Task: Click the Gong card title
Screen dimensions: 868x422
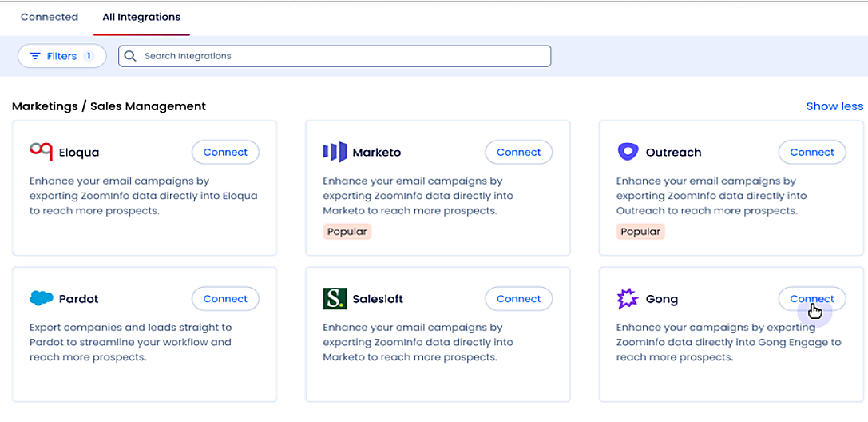Action: [661, 299]
